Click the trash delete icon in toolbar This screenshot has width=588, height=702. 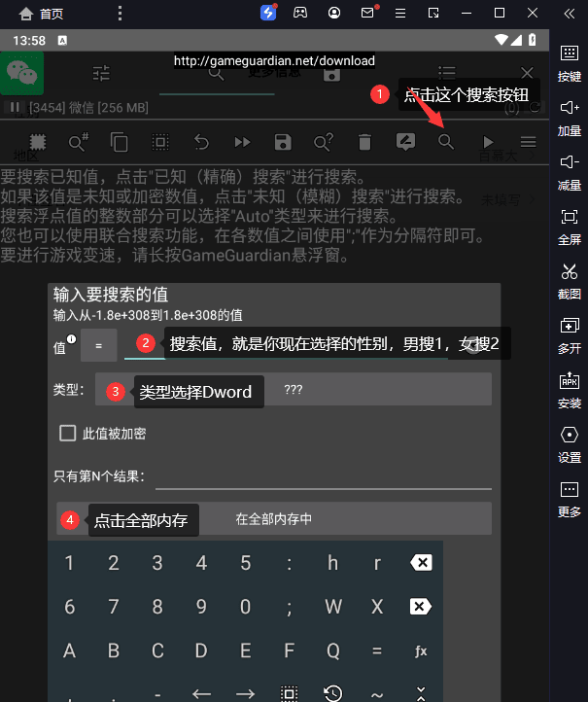[x=364, y=142]
